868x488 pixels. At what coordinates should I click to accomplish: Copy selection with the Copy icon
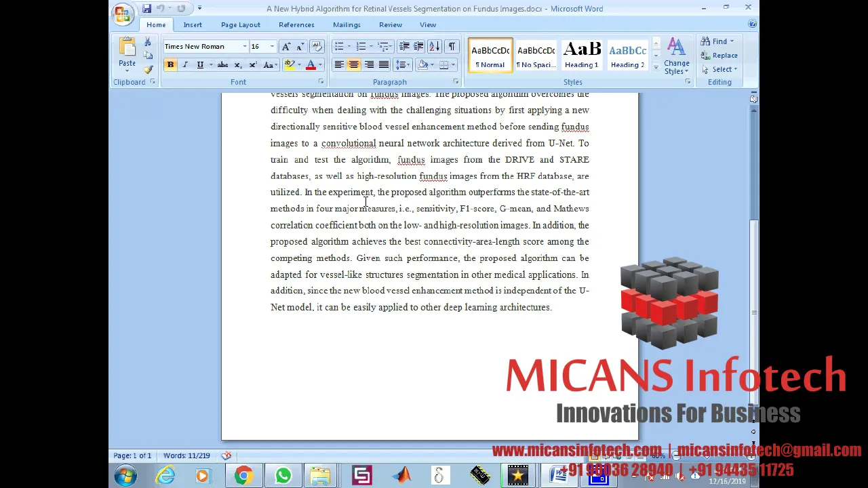(x=148, y=56)
